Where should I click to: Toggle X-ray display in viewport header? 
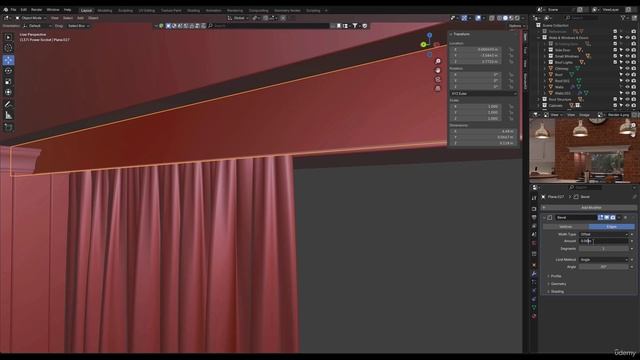click(492, 18)
